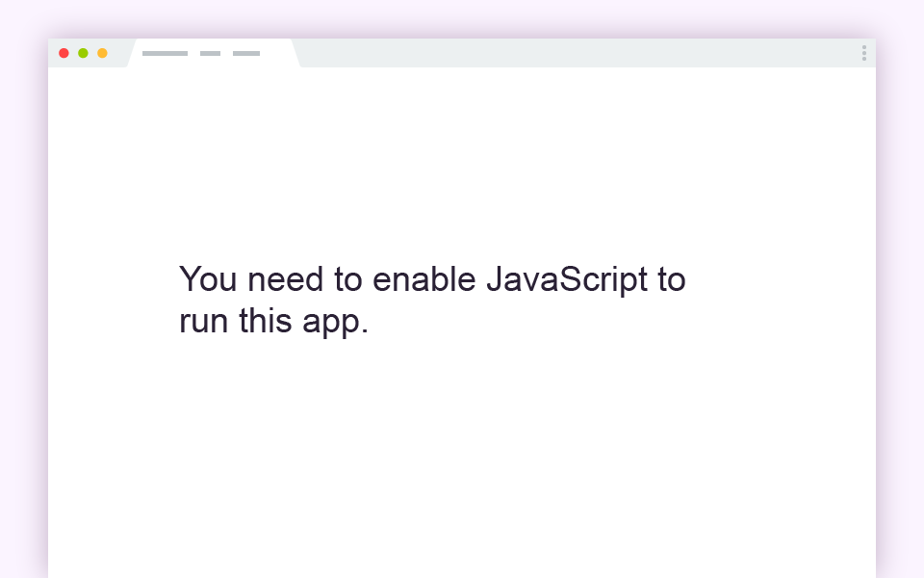Image resolution: width=924 pixels, height=578 pixels.
Task: Click the rightmost traffic-light circle
Action: (x=101, y=53)
